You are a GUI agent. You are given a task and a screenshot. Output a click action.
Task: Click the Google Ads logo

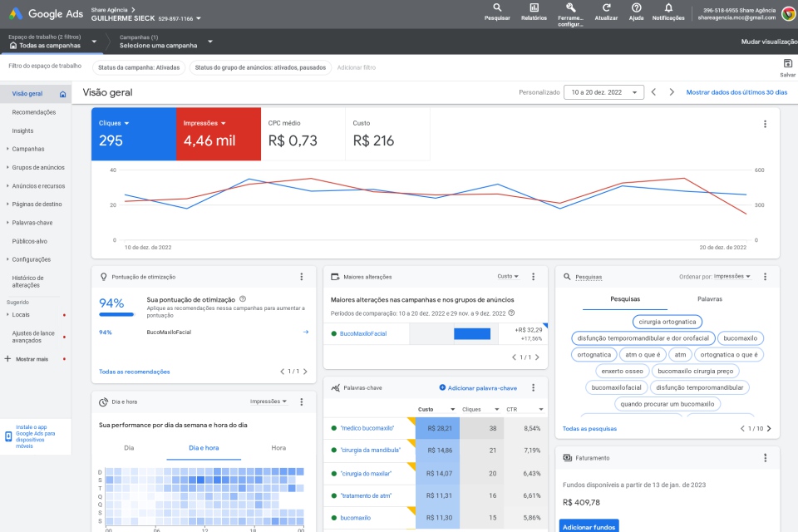[47, 14]
